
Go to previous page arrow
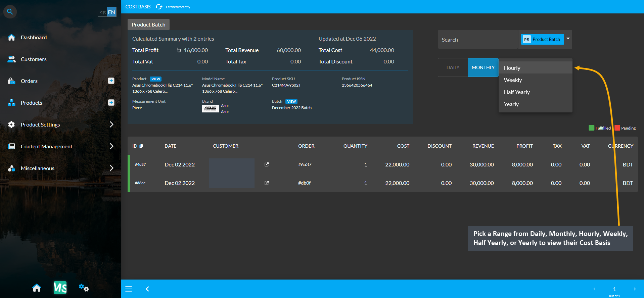(x=594, y=289)
